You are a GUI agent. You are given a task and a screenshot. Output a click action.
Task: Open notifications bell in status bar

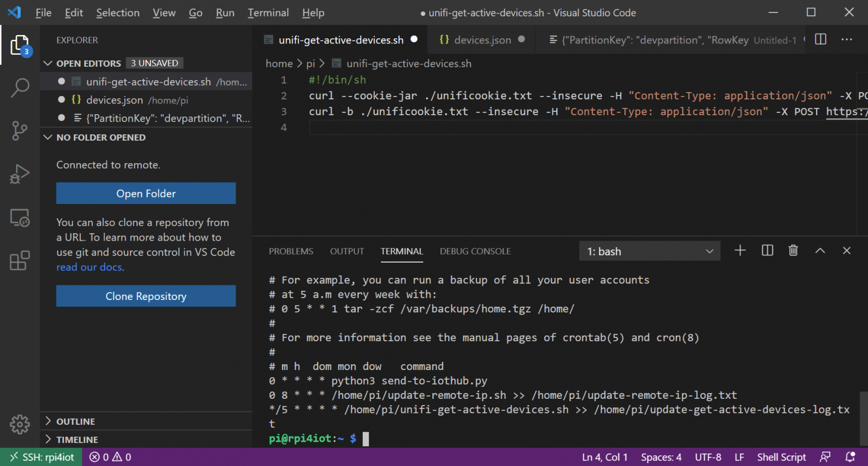point(850,457)
